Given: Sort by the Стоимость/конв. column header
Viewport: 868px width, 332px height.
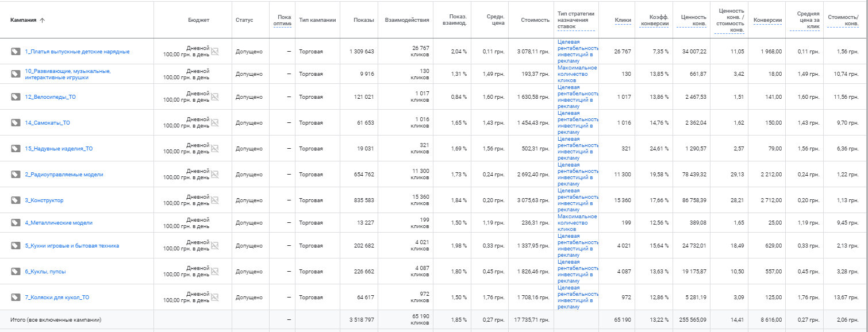Looking at the screenshot, I should [x=843, y=20].
